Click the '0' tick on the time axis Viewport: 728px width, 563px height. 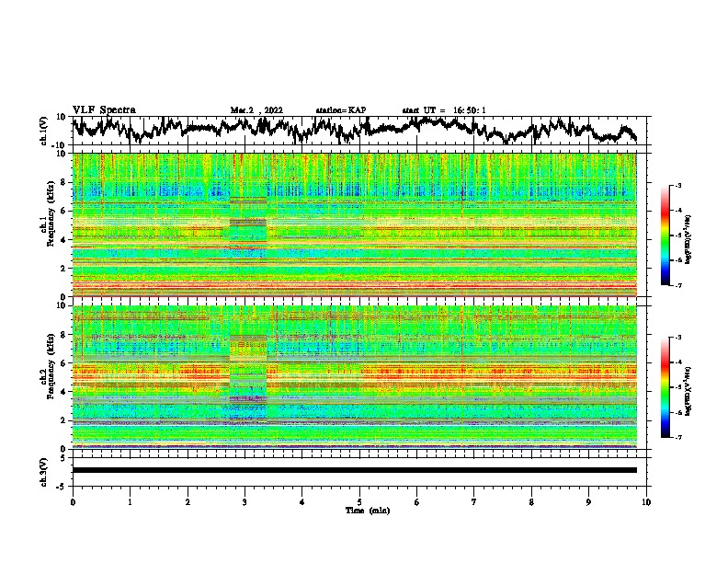click(73, 502)
